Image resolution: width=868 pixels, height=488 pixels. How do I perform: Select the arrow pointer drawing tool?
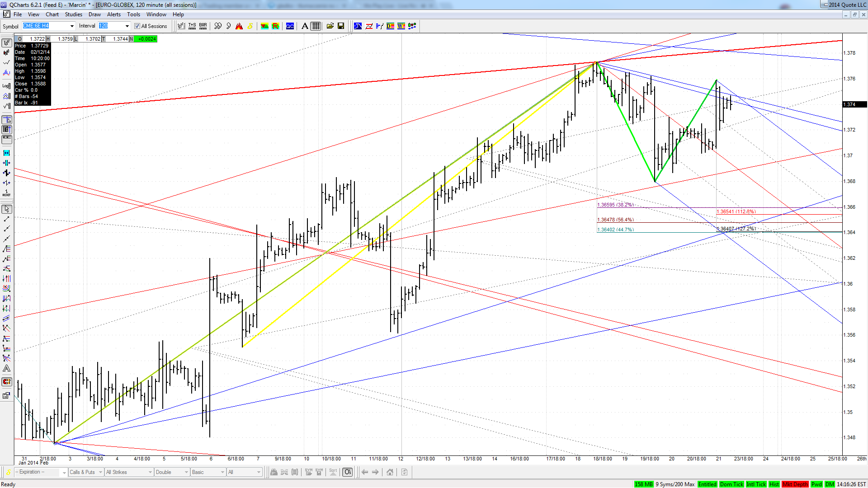(x=7, y=209)
